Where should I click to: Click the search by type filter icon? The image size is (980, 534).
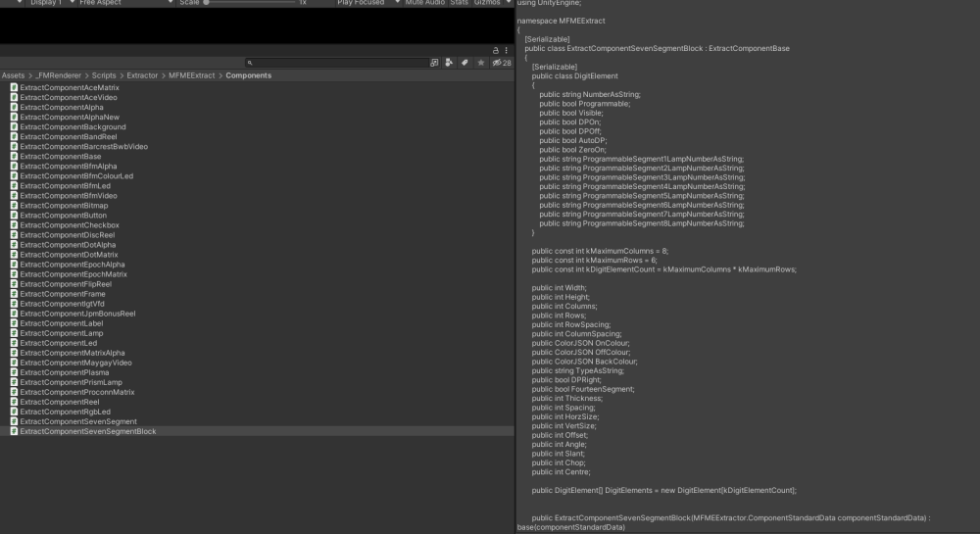(449, 63)
